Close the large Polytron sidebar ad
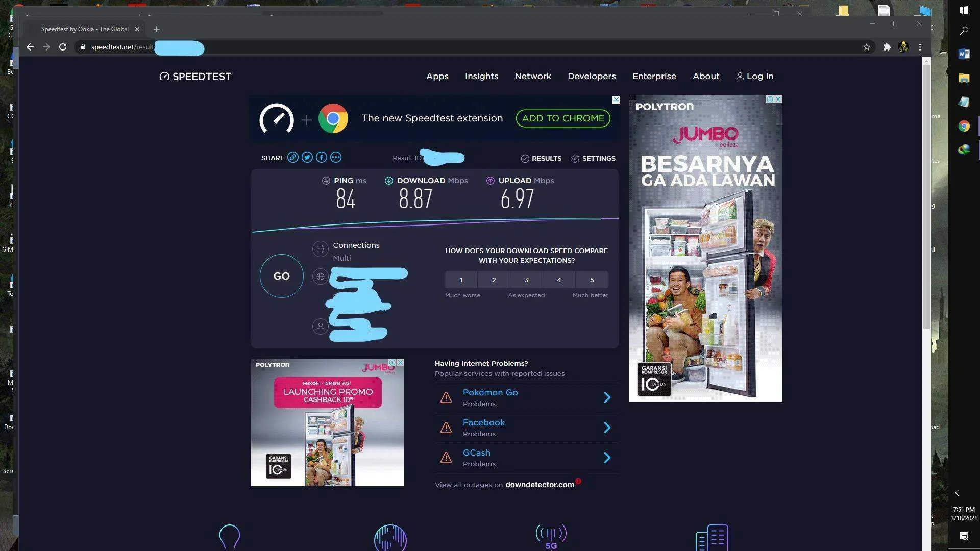980x551 pixels. point(778,99)
